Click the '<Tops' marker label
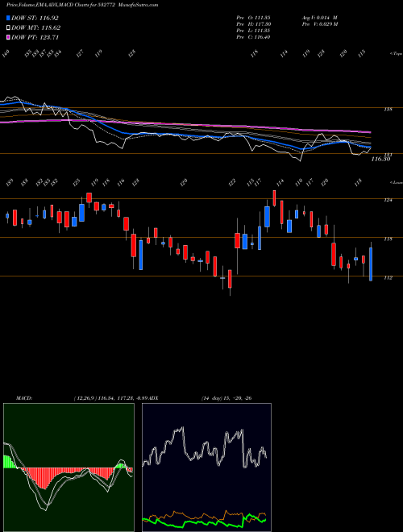 coord(396,54)
